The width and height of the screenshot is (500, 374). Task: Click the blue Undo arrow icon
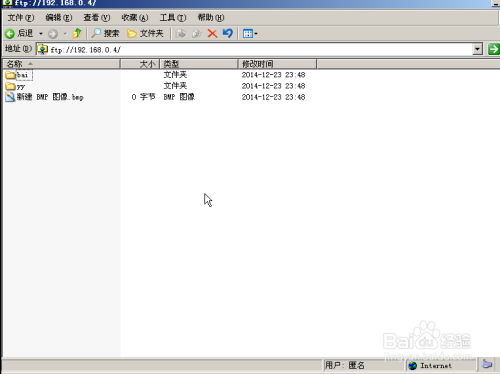(x=228, y=33)
